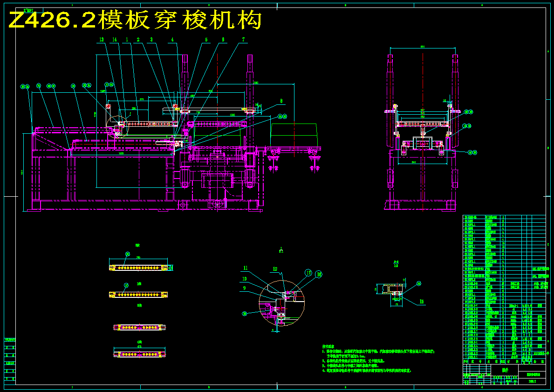The width and height of the screenshot is (554, 392).
Task: Click callout number 10 near detail view
Action: (244, 279)
